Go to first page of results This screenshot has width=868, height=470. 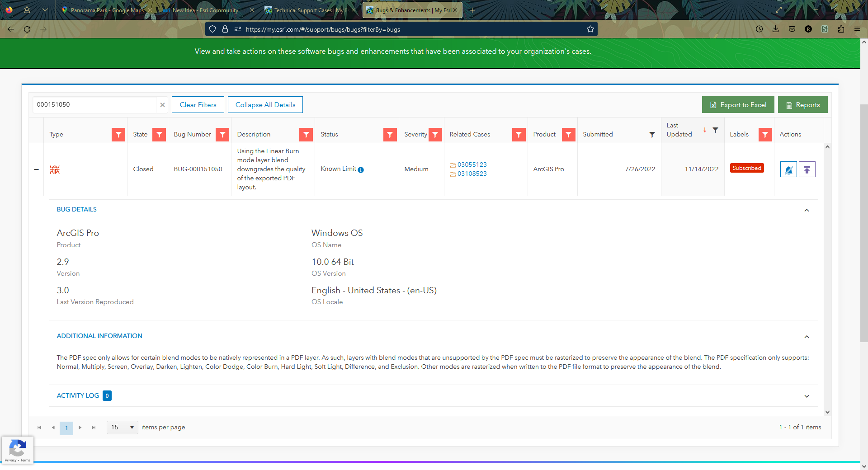[39, 428]
